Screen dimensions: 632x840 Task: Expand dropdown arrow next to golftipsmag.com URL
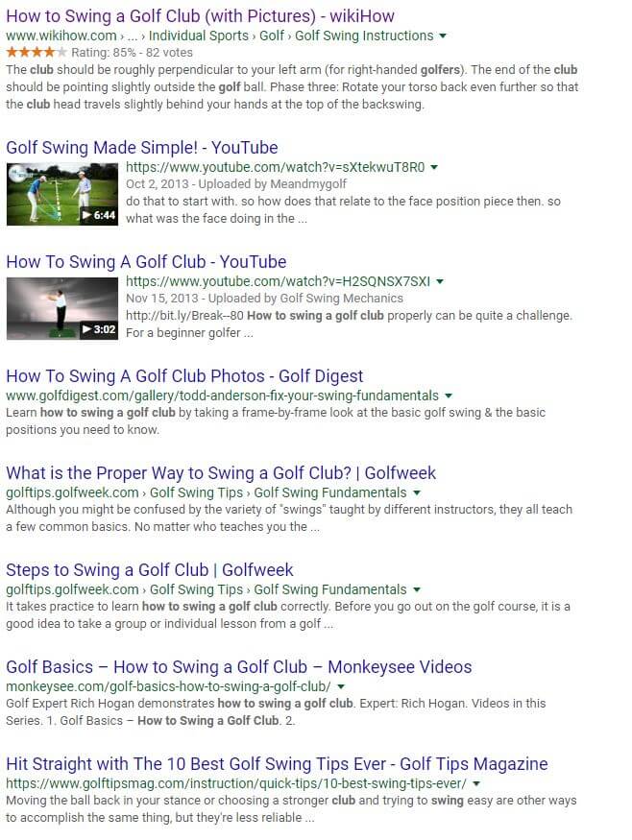point(476,783)
